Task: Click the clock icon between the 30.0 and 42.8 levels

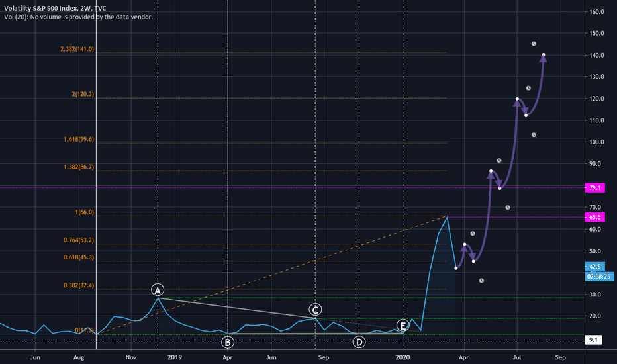Action: point(481,281)
